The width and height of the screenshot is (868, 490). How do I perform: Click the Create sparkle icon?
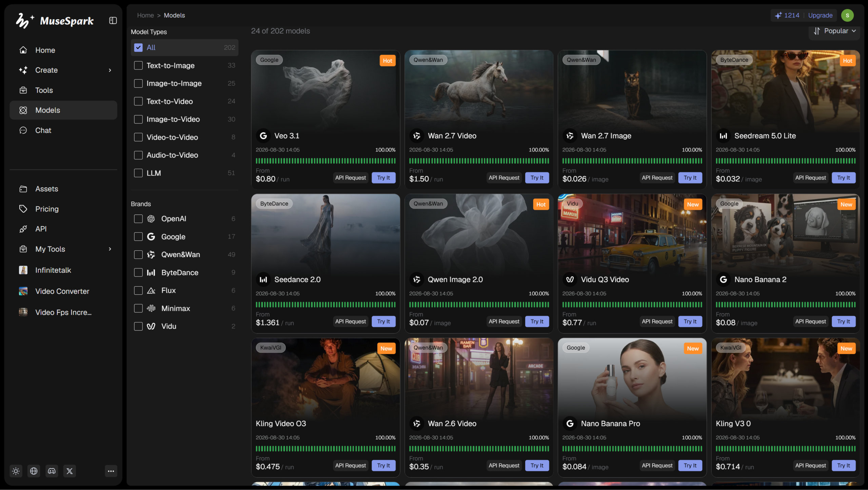click(x=23, y=70)
